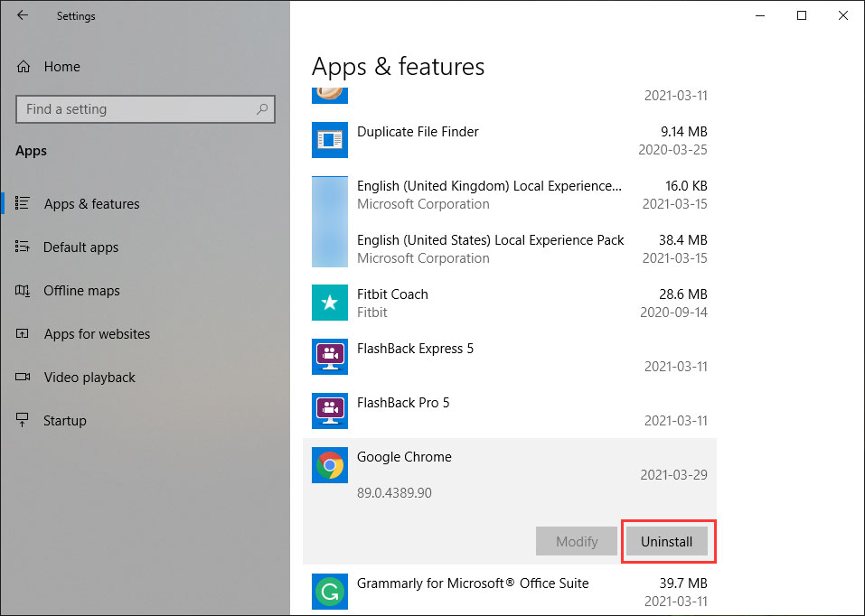Select the Apps & features sidebar icon
Viewport: 865px width, 616px height.
[22, 203]
